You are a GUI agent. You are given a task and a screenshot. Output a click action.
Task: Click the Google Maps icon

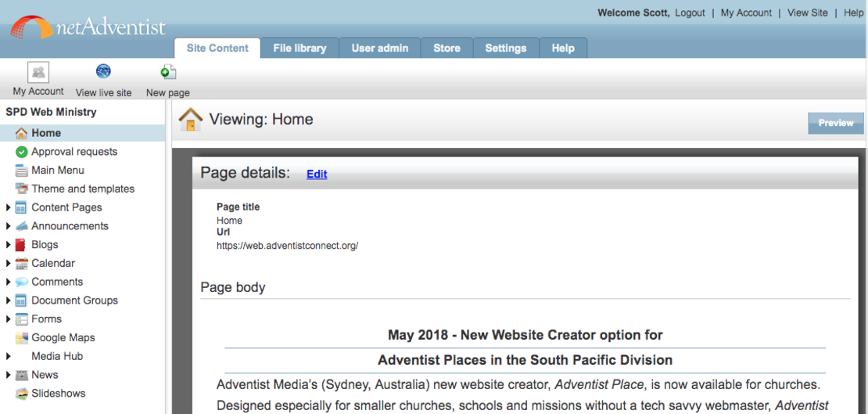[x=22, y=337]
